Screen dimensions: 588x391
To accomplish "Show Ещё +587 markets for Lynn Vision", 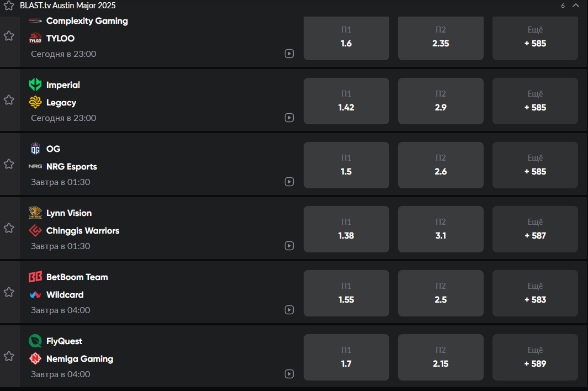I will tap(535, 229).
